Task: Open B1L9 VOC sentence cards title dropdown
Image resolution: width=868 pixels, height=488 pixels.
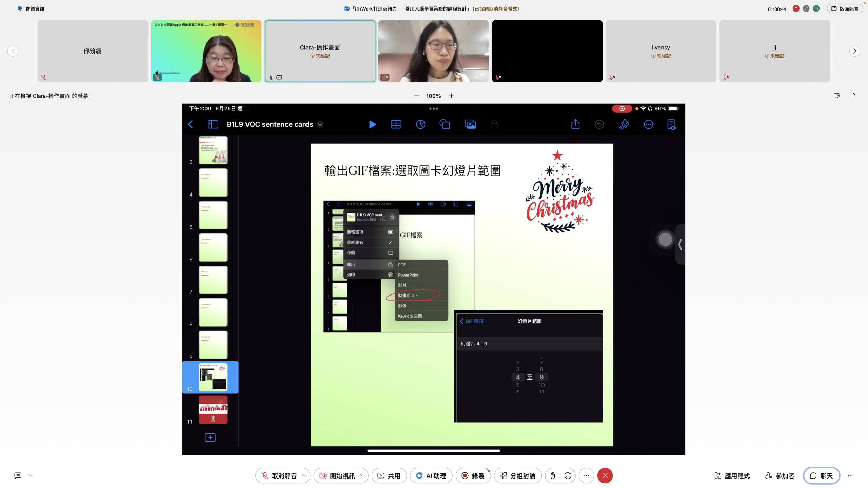Action: coord(320,124)
